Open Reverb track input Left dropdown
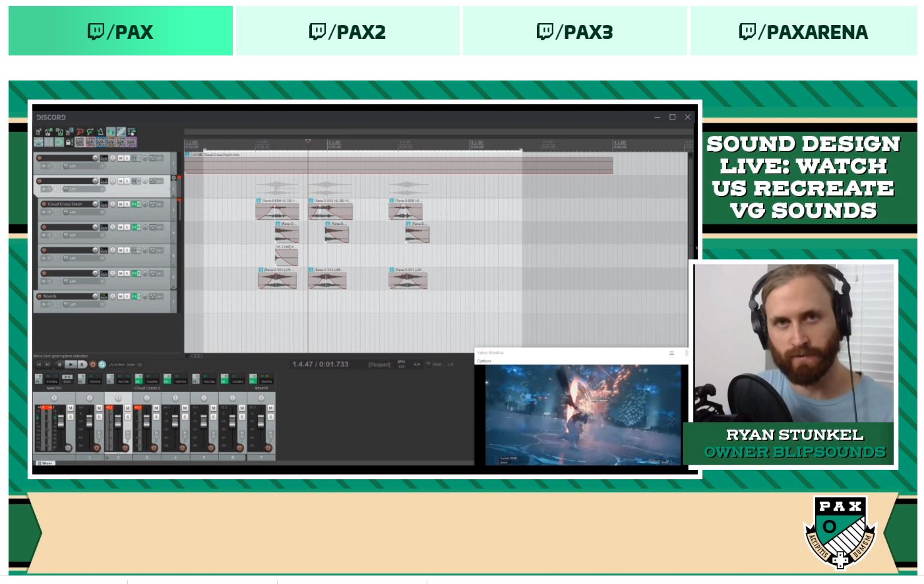924x584 pixels. click(84, 304)
